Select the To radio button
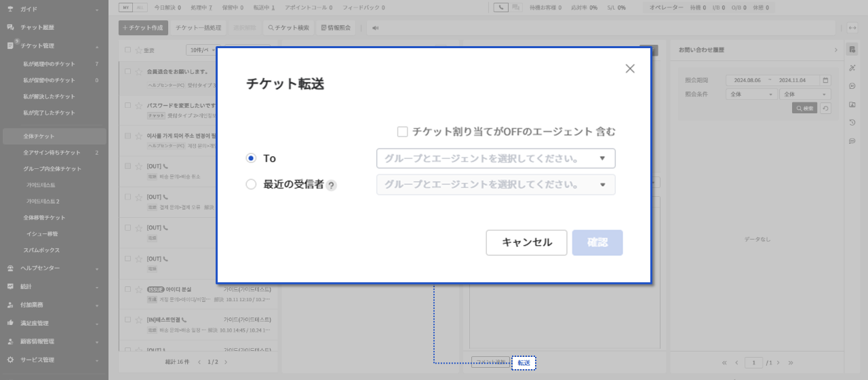 click(251, 158)
